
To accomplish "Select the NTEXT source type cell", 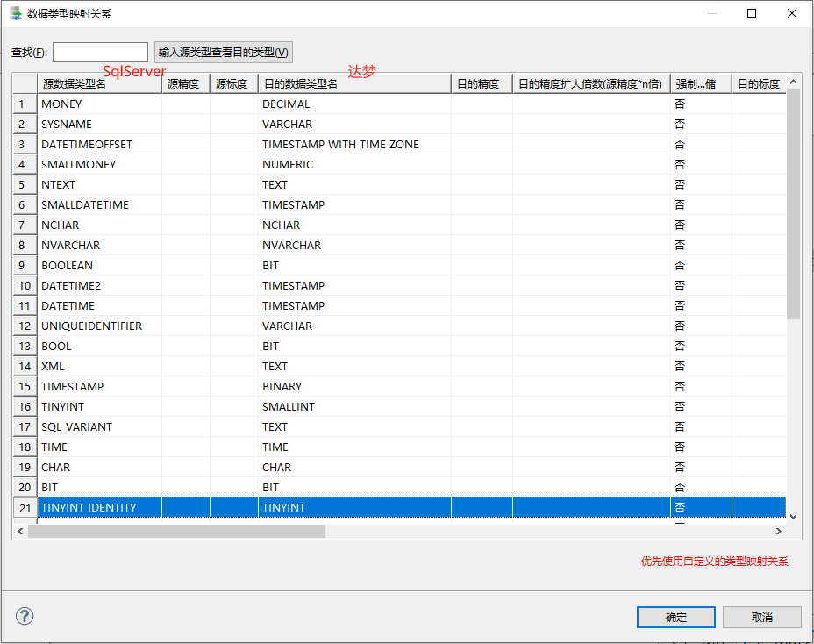I will point(100,185).
